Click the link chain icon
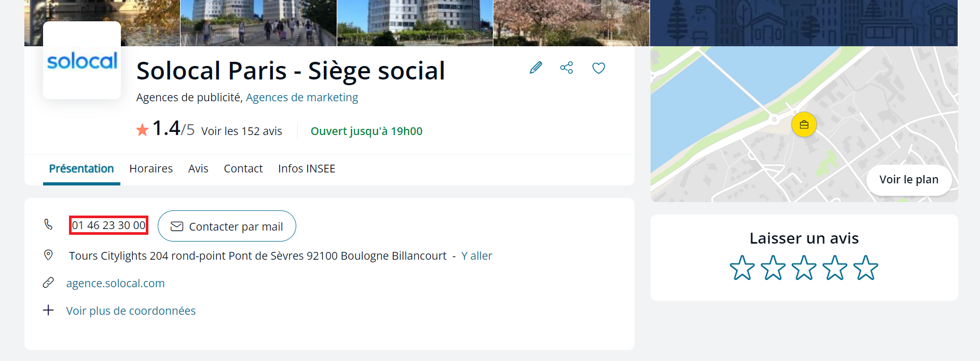Viewport: 980px width, 361px height. [48, 283]
